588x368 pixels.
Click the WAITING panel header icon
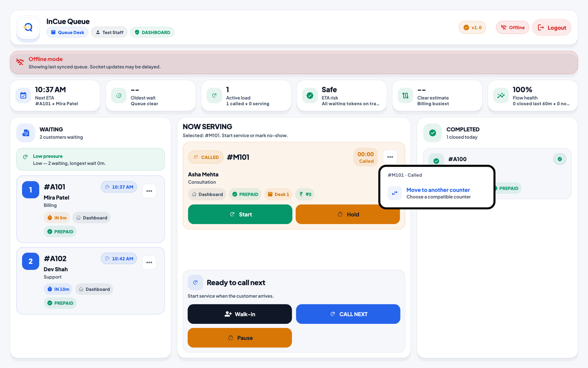click(x=26, y=133)
